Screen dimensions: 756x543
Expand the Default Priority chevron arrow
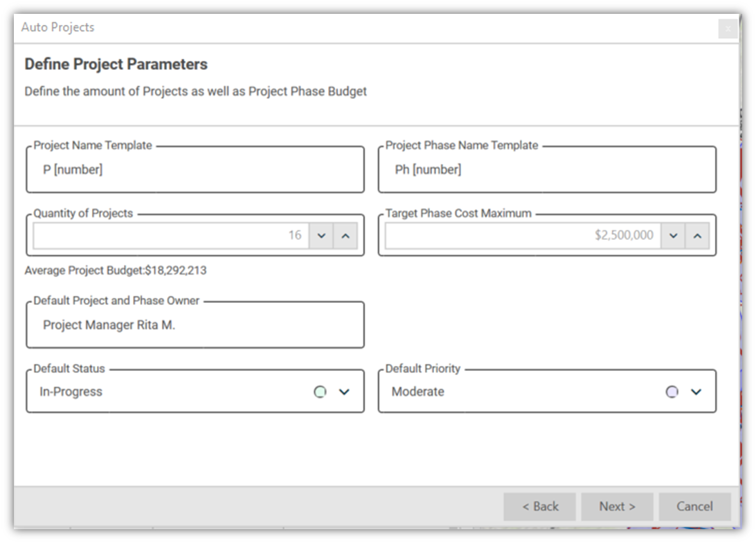pos(696,392)
